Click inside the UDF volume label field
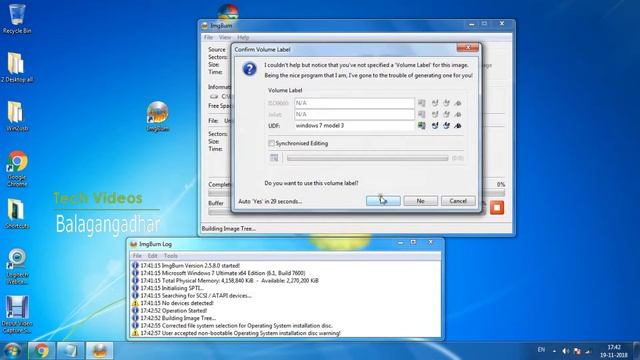 (x=354, y=126)
